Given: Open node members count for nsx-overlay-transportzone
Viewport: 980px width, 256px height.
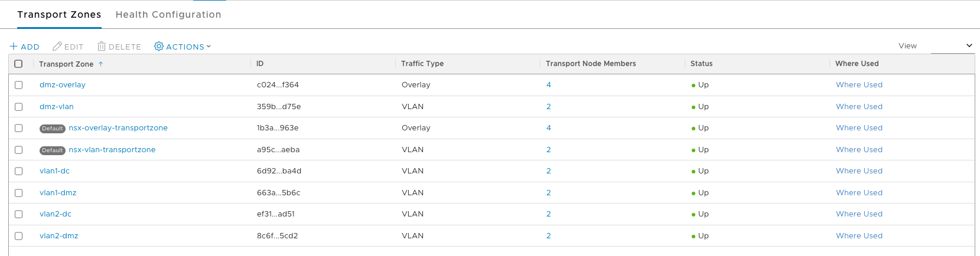Looking at the screenshot, I should (x=549, y=128).
